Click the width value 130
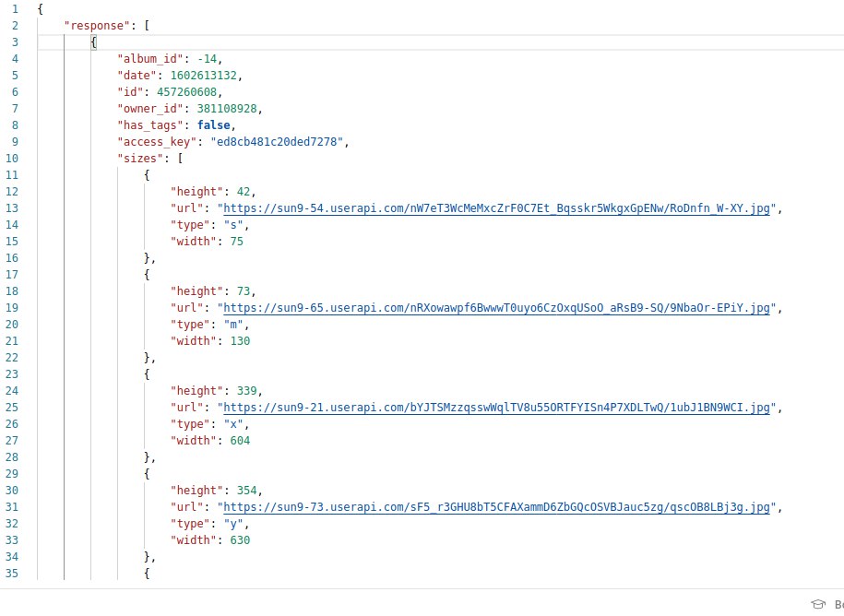Viewport: 844px width, 616px height. pyautogui.click(x=240, y=341)
